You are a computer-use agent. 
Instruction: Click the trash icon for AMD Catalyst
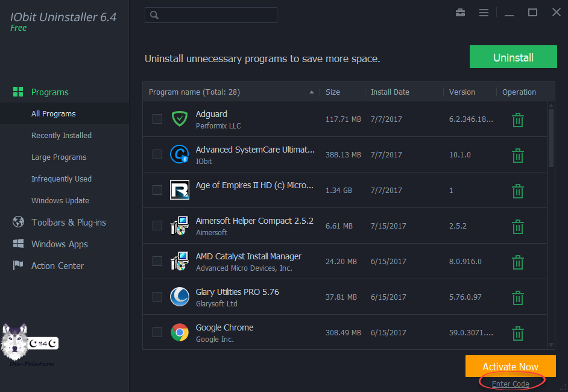(x=517, y=262)
